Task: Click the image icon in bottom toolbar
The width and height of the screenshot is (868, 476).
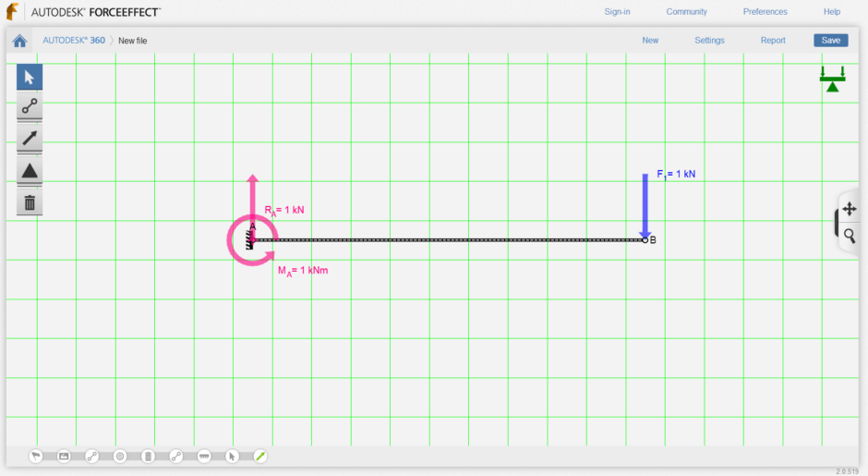Action: tap(64, 456)
